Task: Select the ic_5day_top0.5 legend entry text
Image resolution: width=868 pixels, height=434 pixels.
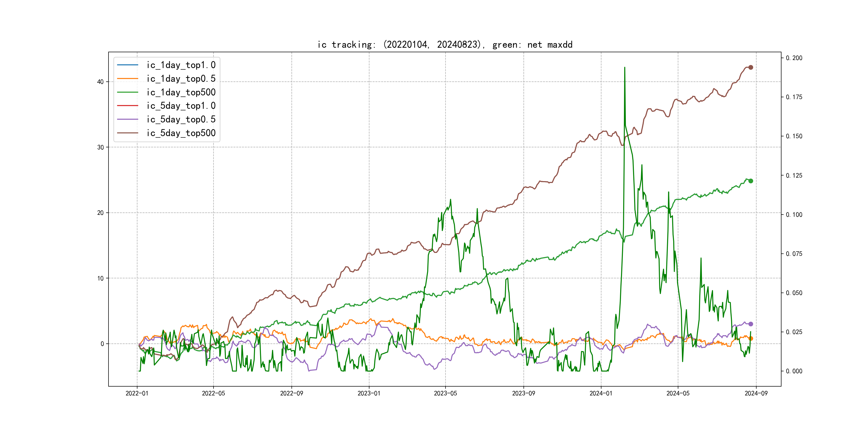Action: click(181, 119)
